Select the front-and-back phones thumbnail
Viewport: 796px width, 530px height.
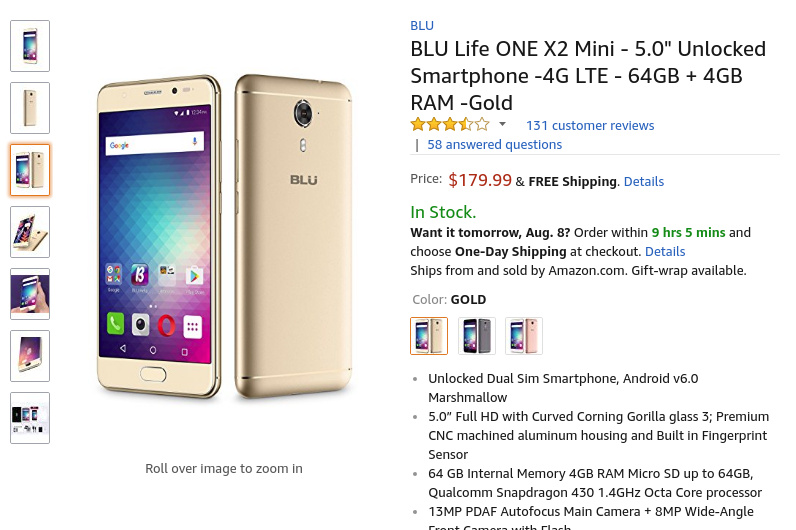point(30,170)
